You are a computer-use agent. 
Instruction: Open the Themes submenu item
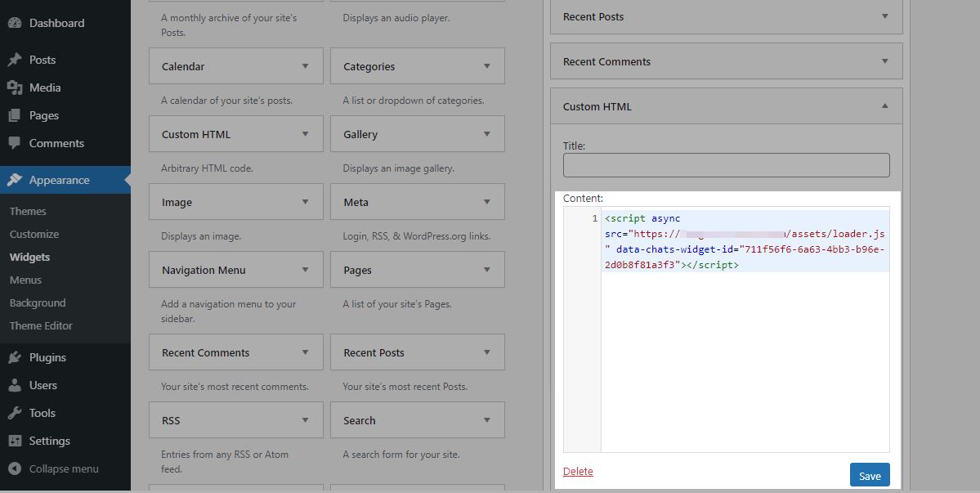(28, 211)
